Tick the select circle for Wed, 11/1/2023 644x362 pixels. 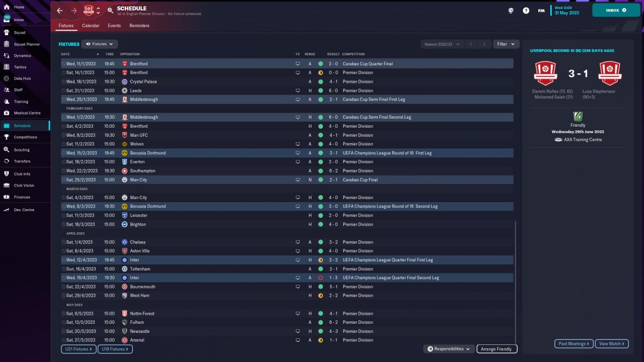[63, 64]
